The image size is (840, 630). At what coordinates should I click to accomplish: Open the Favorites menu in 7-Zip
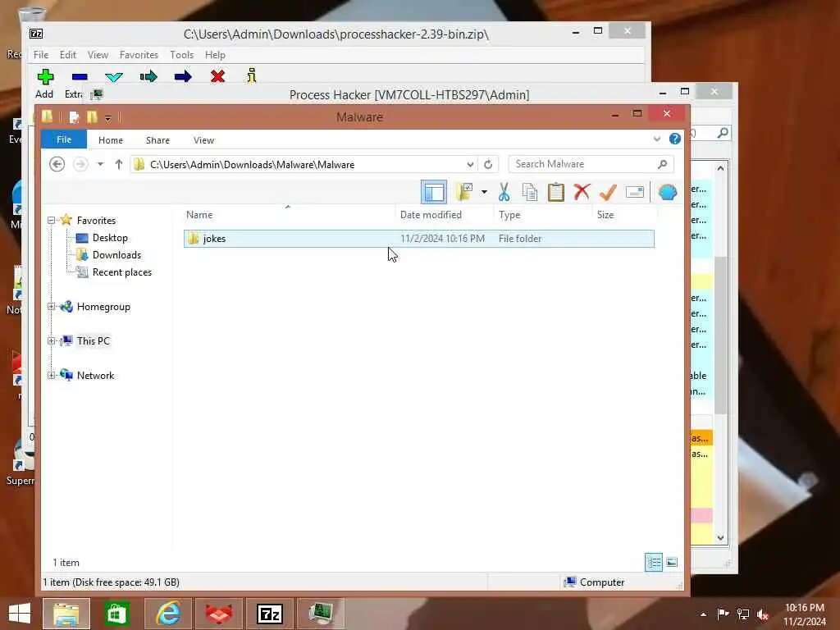pos(139,55)
